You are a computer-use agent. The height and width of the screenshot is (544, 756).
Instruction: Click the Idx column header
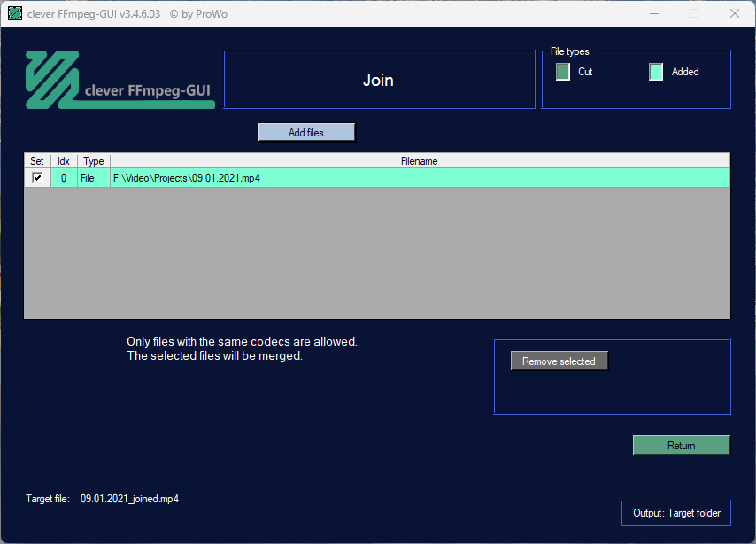pos(64,160)
